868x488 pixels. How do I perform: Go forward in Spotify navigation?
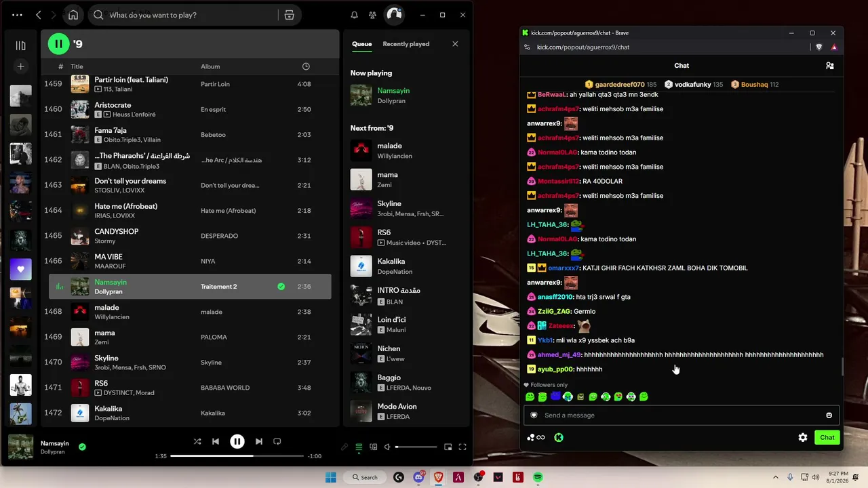click(x=54, y=15)
